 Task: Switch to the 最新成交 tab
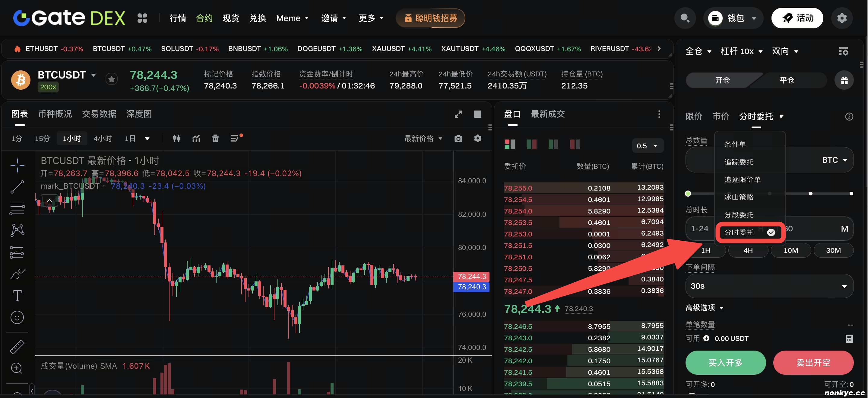coord(548,114)
